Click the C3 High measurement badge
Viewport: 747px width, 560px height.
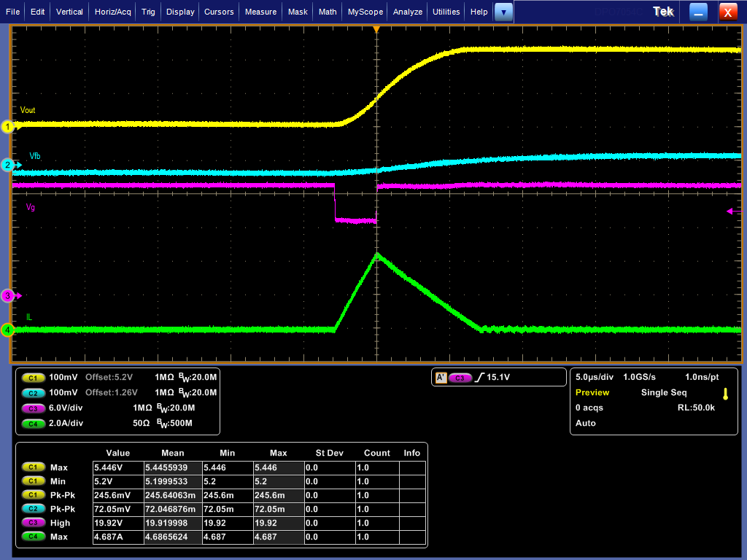(33, 522)
